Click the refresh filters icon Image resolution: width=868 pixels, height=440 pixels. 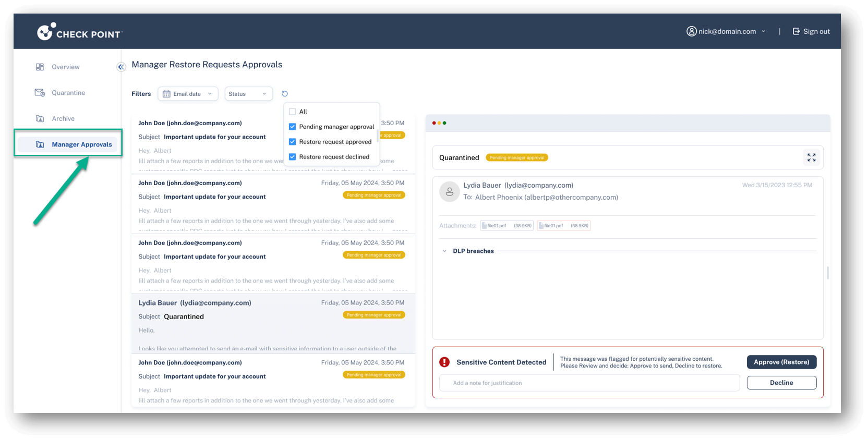click(285, 94)
